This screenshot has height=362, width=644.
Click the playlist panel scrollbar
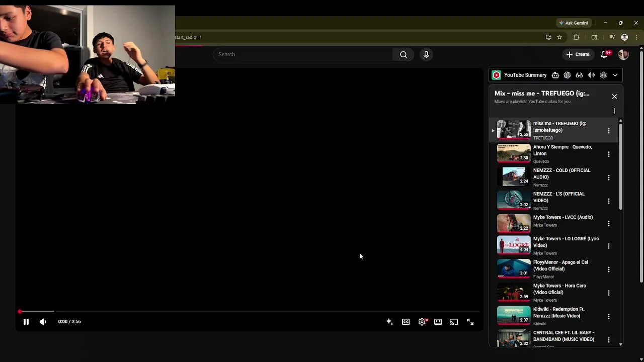coord(620,166)
